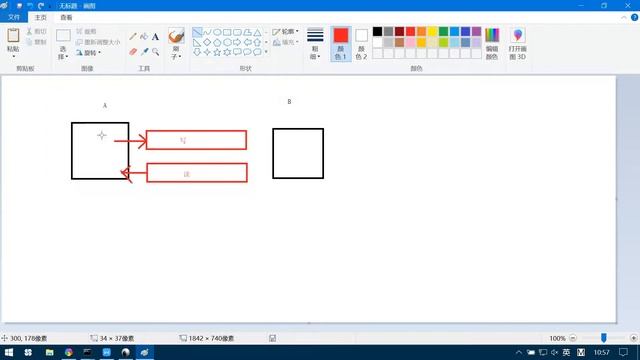Click Open Paint 3D (打开画图 3D) button

518,44
